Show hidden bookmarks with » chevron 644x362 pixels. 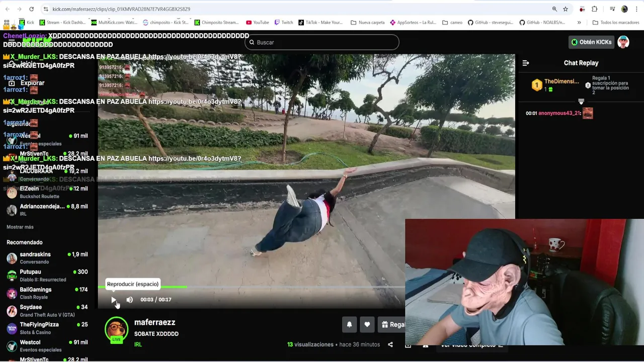pyautogui.click(x=579, y=23)
